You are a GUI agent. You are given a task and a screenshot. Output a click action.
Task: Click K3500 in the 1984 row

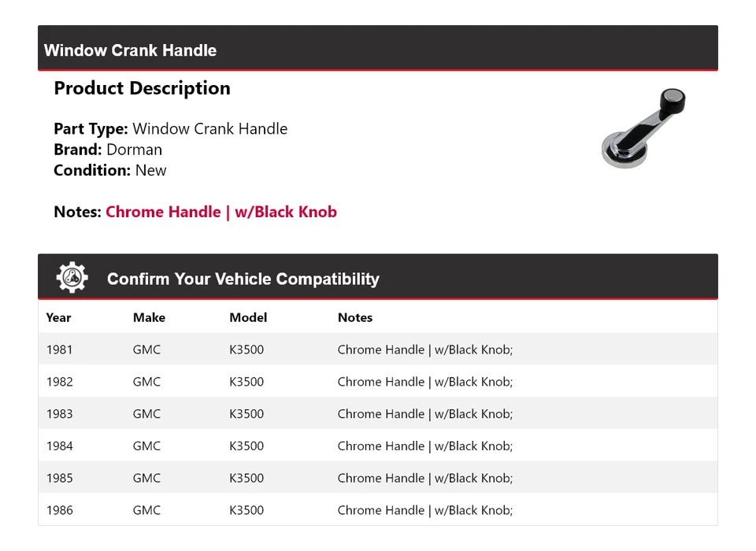click(246, 446)
